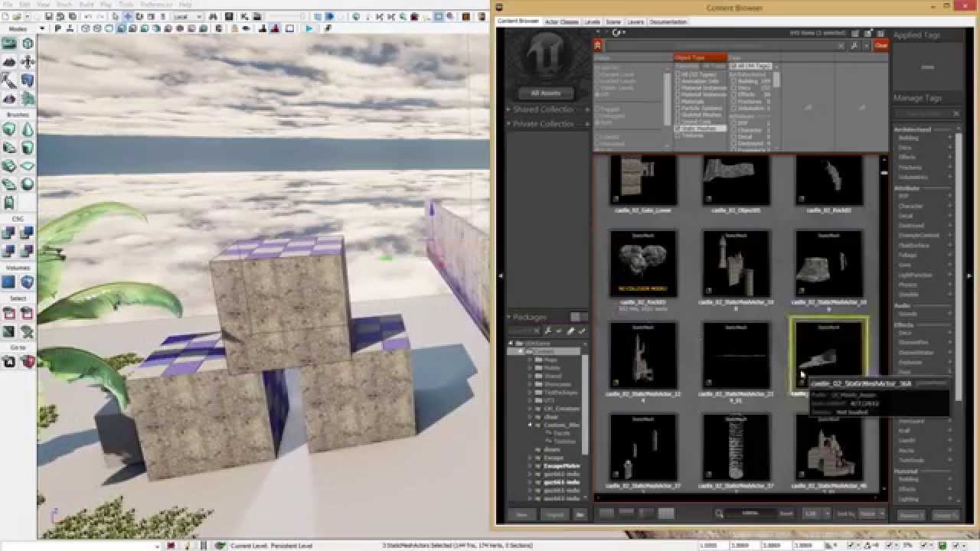Image resolution: width=980 pixels, height=551 pixels.
Task: Check the Particle Systems object type
Action: coord(678,108)
